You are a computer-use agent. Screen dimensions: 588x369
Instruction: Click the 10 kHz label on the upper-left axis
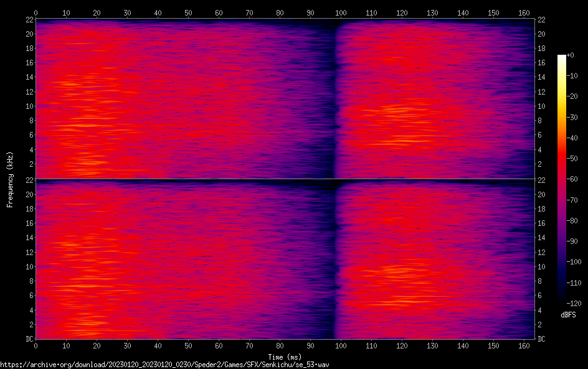(29, 106)
